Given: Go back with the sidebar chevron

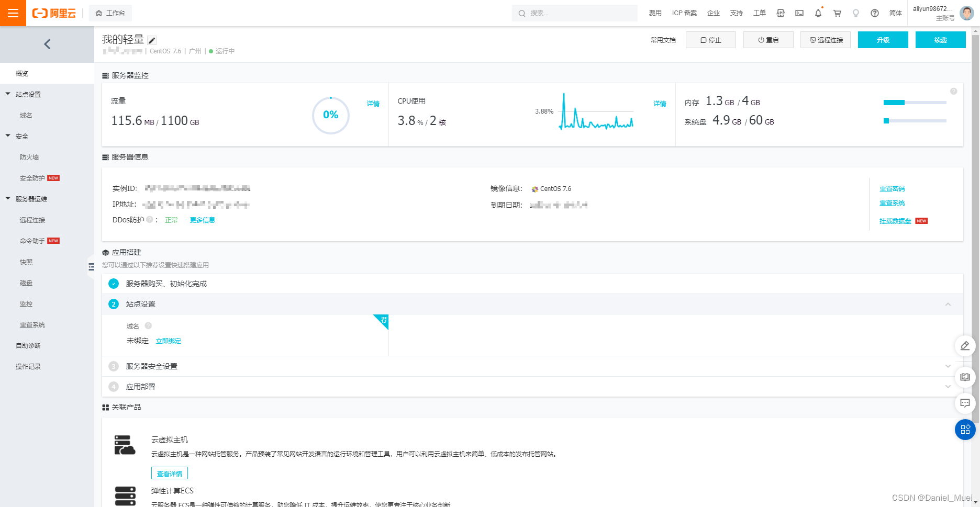Looking at the screenshot, I should pos(47,44).
